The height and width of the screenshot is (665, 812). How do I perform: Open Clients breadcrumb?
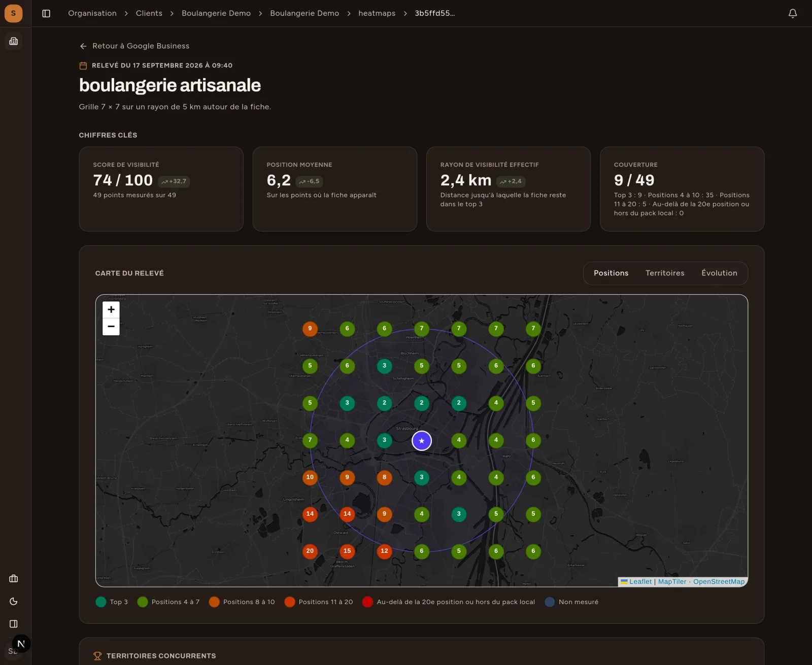[149, 13]
